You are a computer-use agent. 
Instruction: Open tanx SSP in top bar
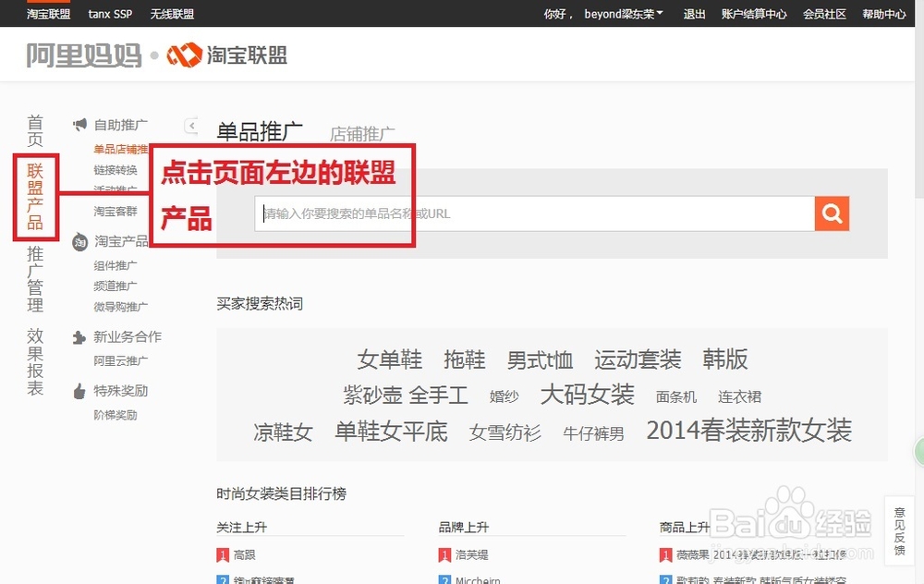click(110, 14)
